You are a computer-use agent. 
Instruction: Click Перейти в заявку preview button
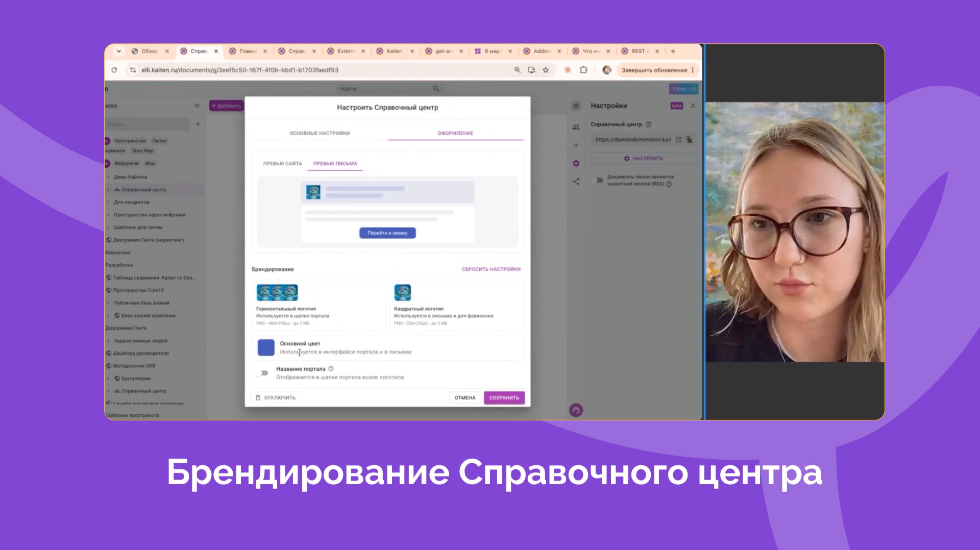(x=387, y=233)
